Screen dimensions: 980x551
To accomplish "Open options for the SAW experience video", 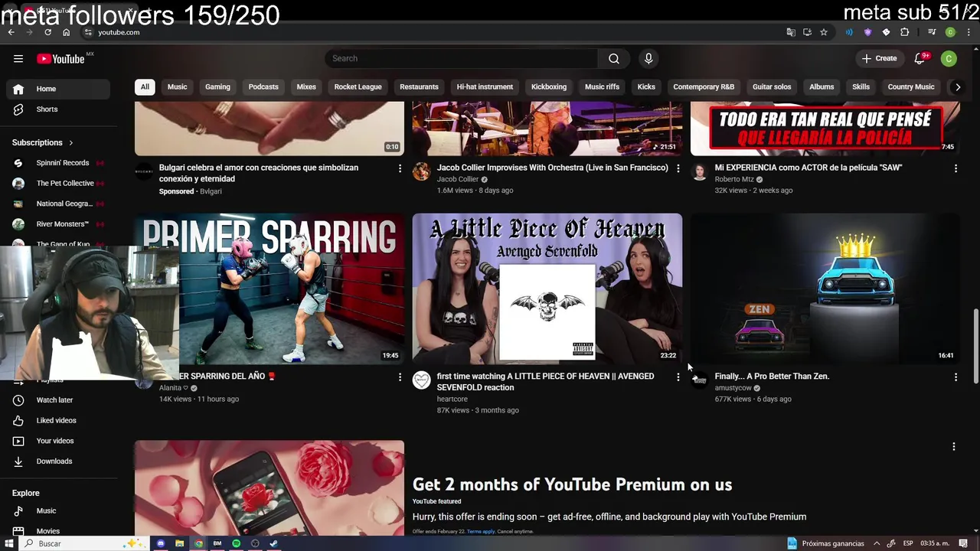I will click(955, 168).
